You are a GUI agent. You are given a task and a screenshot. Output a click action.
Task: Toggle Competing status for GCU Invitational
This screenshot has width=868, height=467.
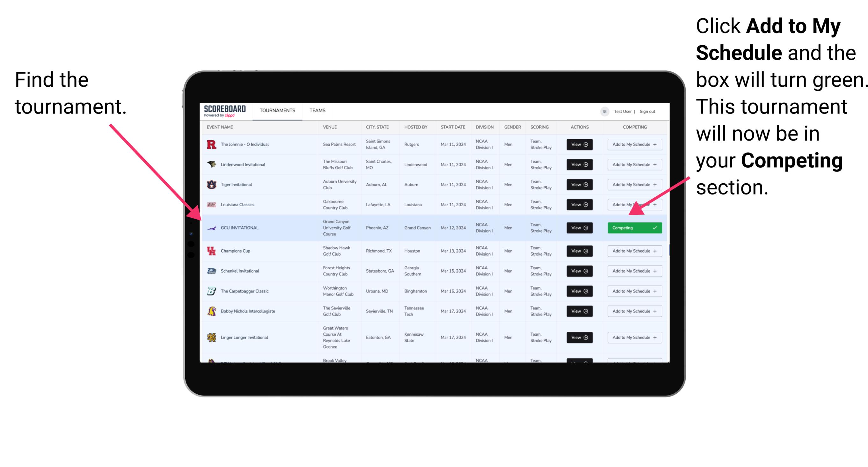point(634,227)
